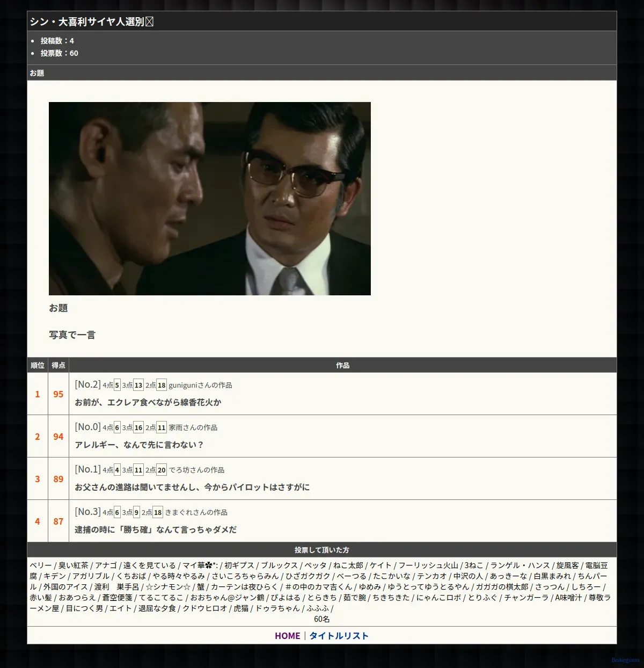
Task: Click the answer 逮捕の時に「勝ち確」なんて言っちゃダメだ
Action: 156,529
